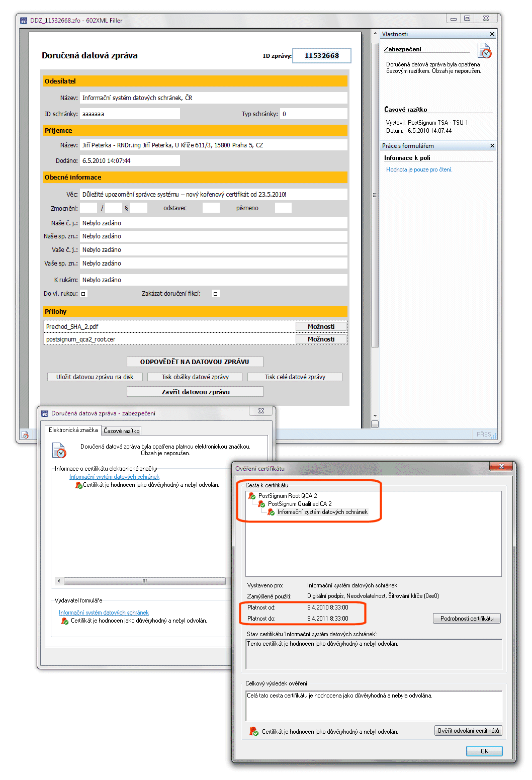Open the Informační systém link under Vydavatel formuláře
Screen dimensions: 532x780
pyautogui.click(x=104, y=613)
